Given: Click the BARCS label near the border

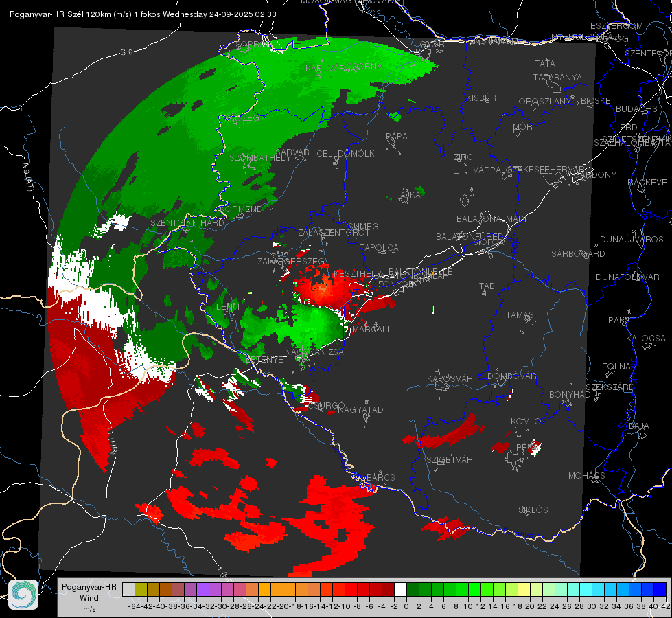Looking at the screenshot, I should point(381,477).
